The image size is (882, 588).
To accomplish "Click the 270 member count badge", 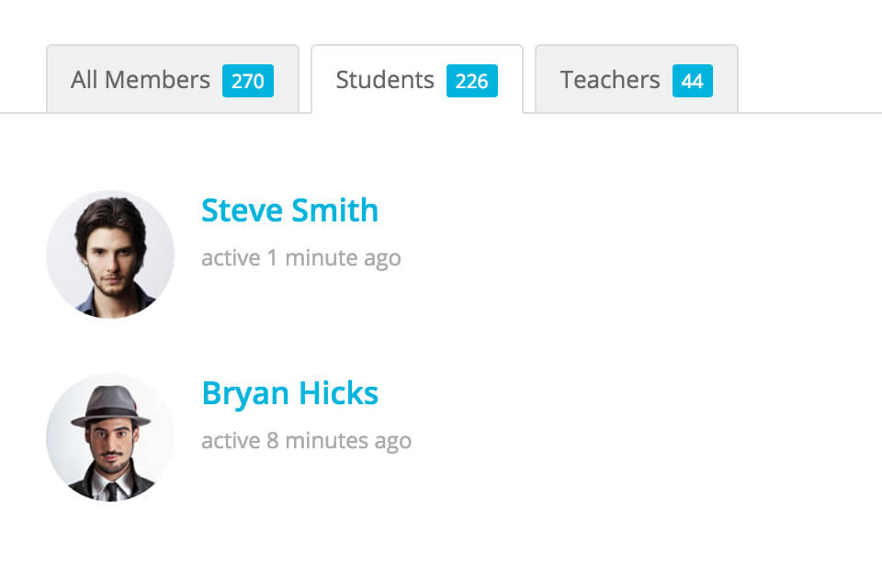I will pos(247,81).
